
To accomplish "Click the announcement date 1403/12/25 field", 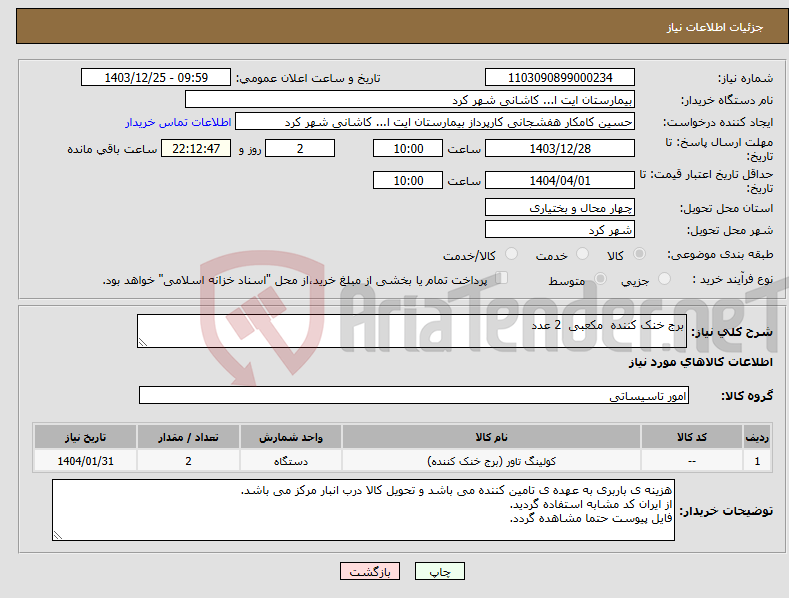I will pos(155,78).
